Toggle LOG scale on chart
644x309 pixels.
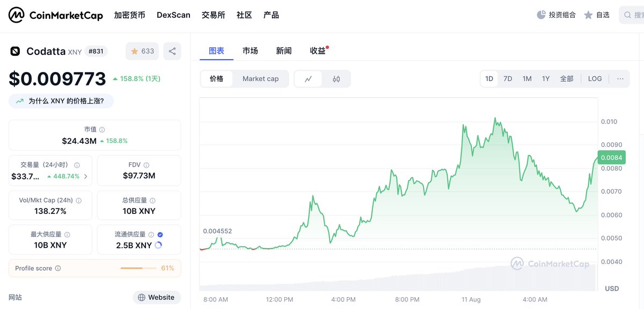pyautogui.click(x=595, y=78)
